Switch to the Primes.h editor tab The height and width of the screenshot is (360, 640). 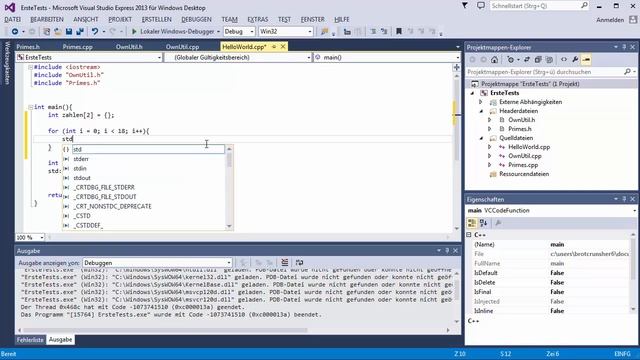click(x=28, y=47)
